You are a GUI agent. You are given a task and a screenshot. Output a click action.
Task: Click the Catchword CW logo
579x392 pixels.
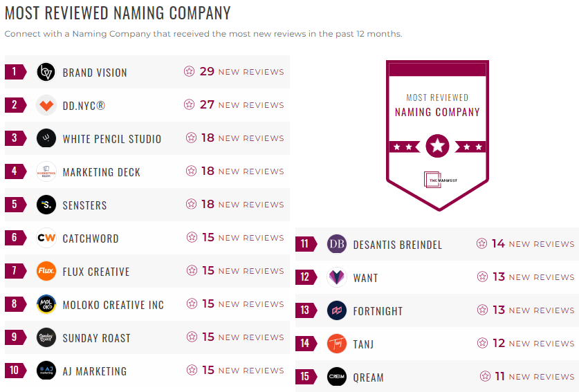coord(46,238)
